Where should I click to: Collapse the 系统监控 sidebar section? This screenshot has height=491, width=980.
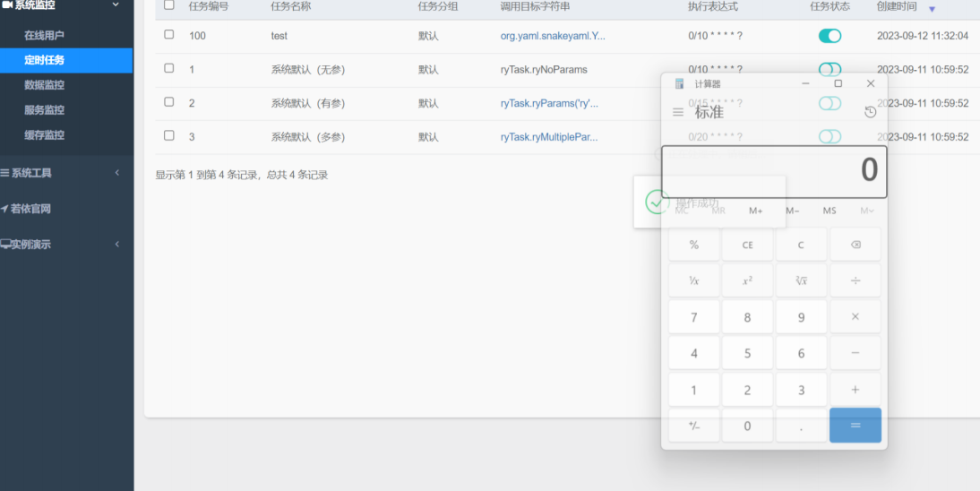tap(63, 5)
